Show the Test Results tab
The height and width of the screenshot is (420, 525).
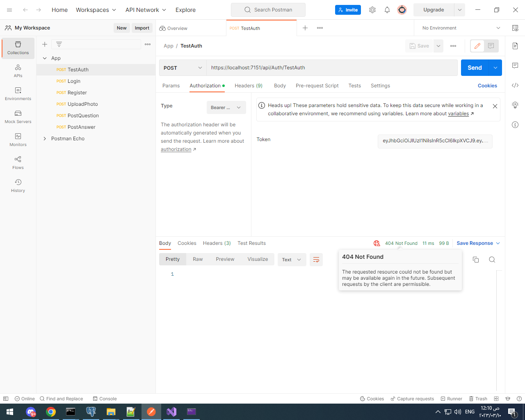tap(251, 243)
